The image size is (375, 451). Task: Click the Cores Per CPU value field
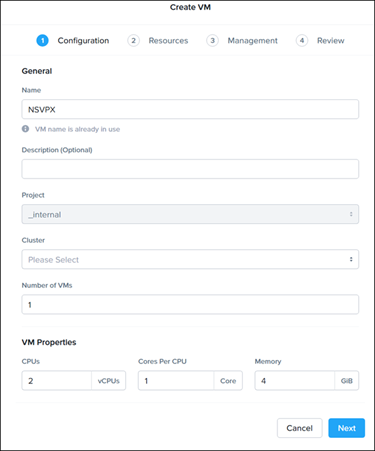[176, 381]
